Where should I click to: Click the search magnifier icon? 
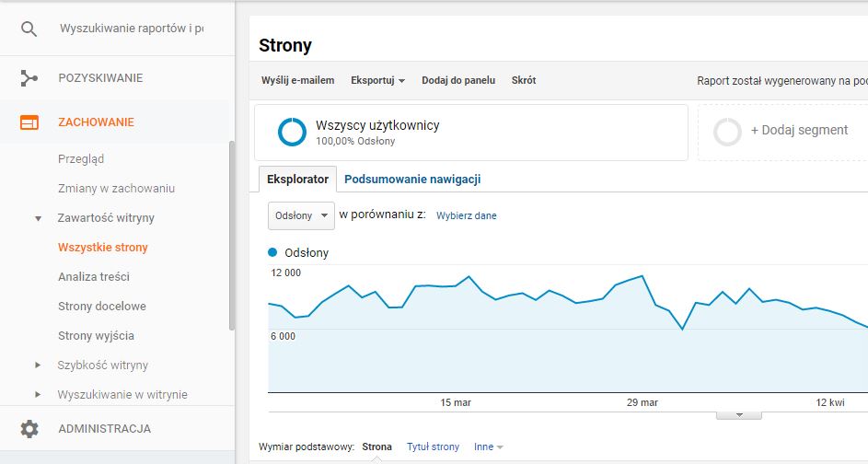pos(29,29)
